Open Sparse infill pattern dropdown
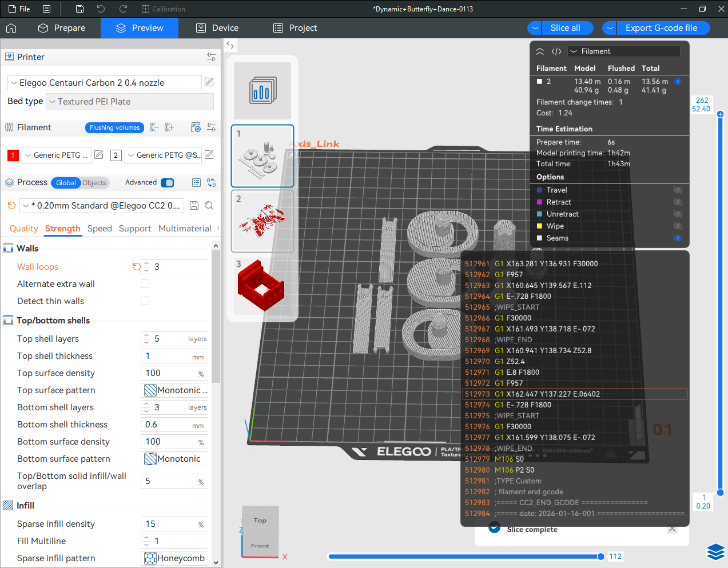728x568 pixels. [174, 558]
